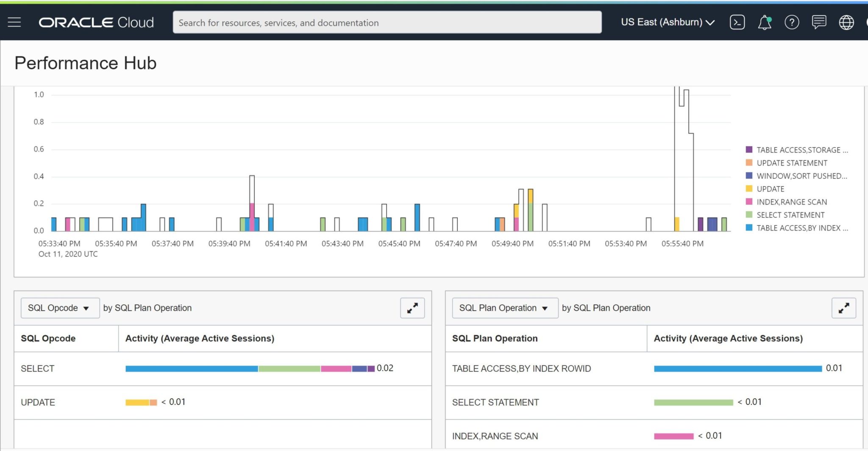Open the US East (Ashburn) region selector
This screenshot has height=451, width=868.
(668, 22)
